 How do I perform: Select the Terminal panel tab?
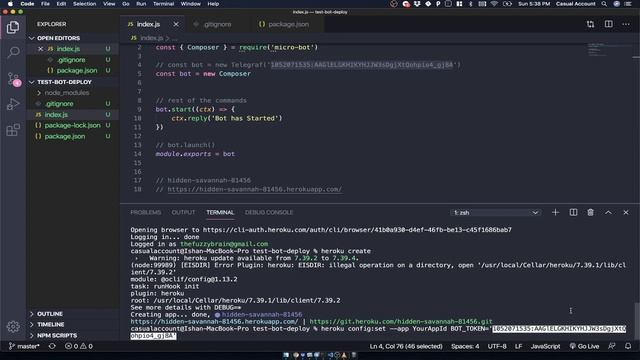tap(220, 212)
